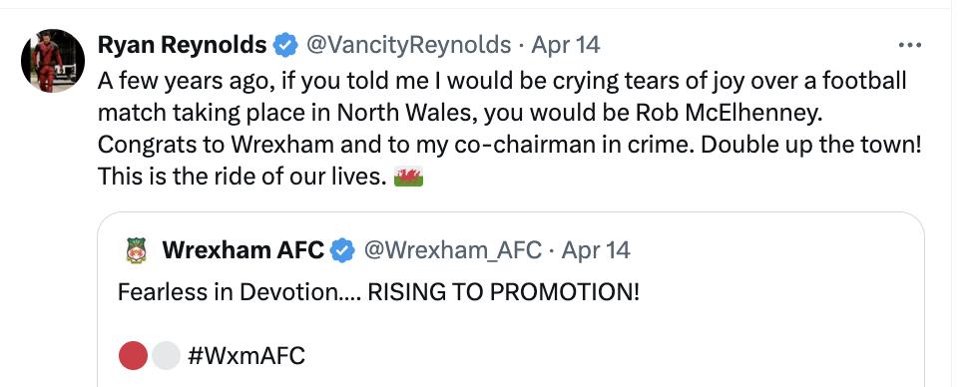The width and height of the screenshot is (980, 387).
Task: Click 'This is the ride of our lives' line
Action: click(242, 178)
